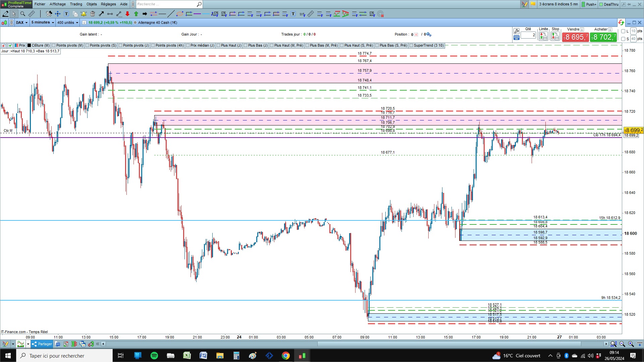Click the Acheter buy price button
This screenshot has height=362, width=644.
[603, 37]
